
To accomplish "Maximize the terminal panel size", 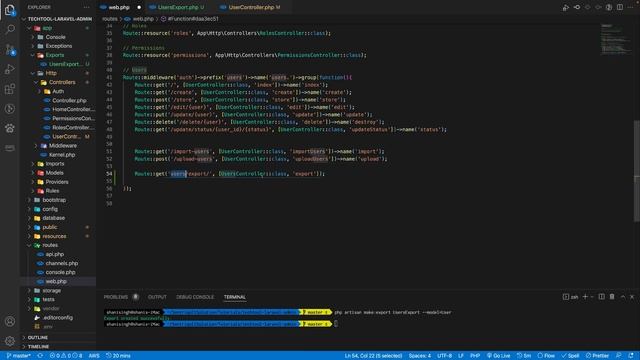I will pos(623,297).
